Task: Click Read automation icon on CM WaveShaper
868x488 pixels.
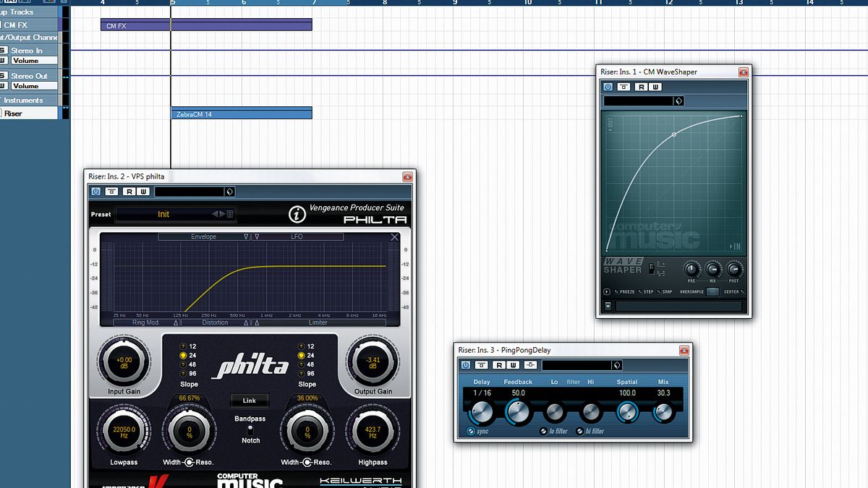Action: click(x=640, y=87)
